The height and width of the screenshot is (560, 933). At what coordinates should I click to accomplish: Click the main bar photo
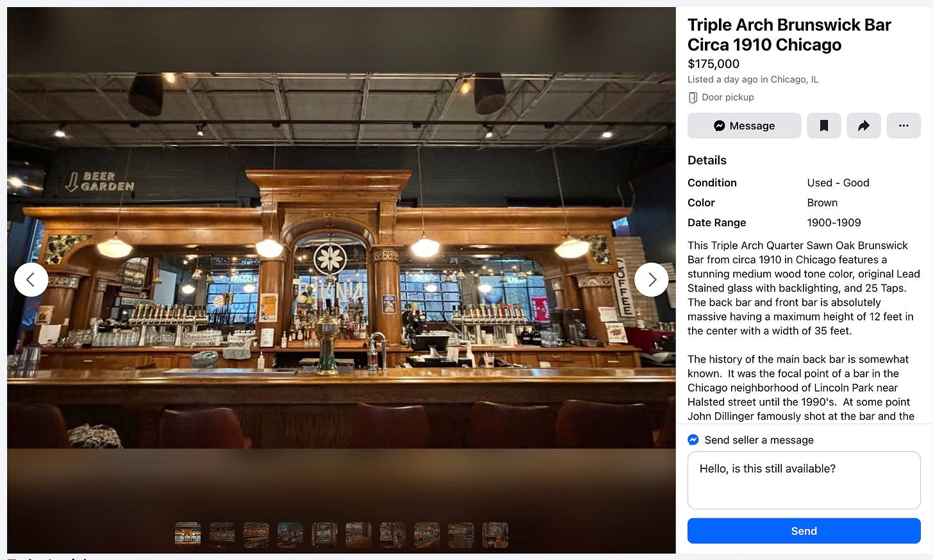[x=341, y=260]
